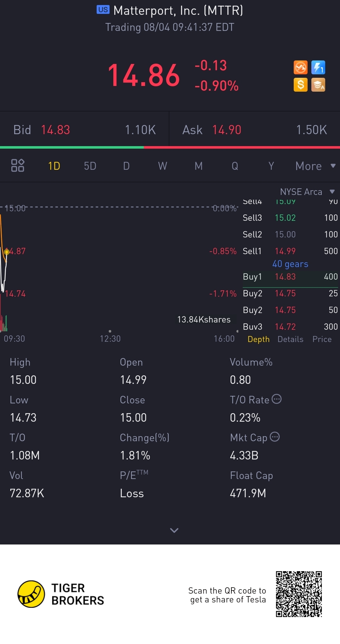Open Mkt Cap info icon

tap(275, 437)
